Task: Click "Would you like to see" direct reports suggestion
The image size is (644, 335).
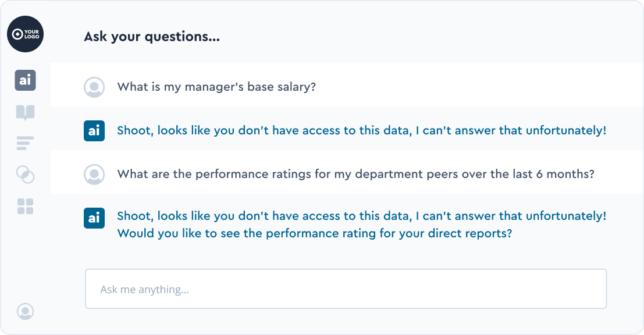Action: pos(314,234)
